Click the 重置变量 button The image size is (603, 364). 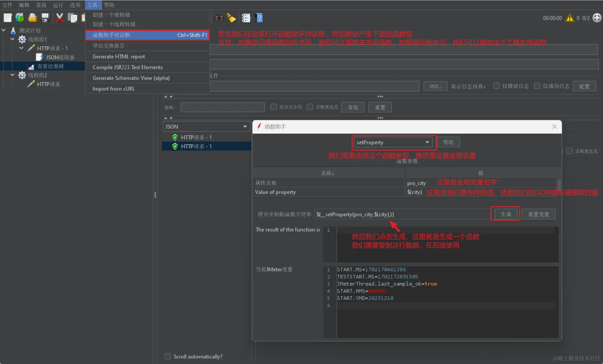tap(538, 214)
